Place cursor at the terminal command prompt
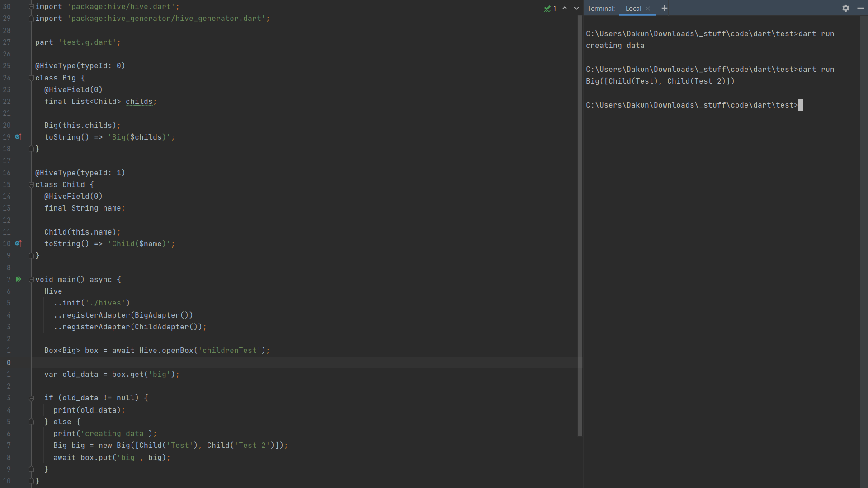 (x=801, y=105)
